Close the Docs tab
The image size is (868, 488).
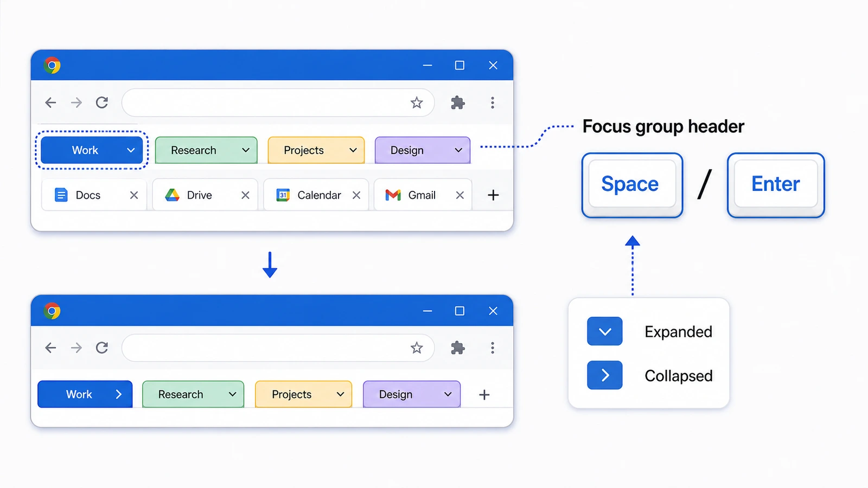tap(134, 195)
